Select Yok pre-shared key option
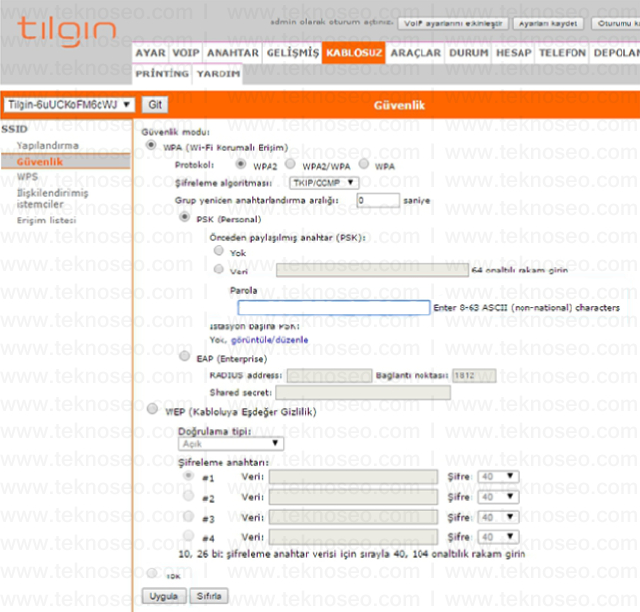This screenshot has width=640, height=612. click(x=219, y=250)
